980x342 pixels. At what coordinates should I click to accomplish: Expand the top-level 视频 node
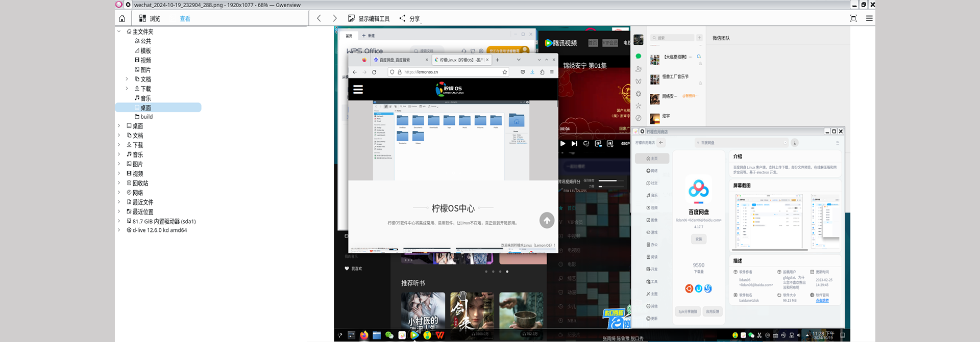119,174
